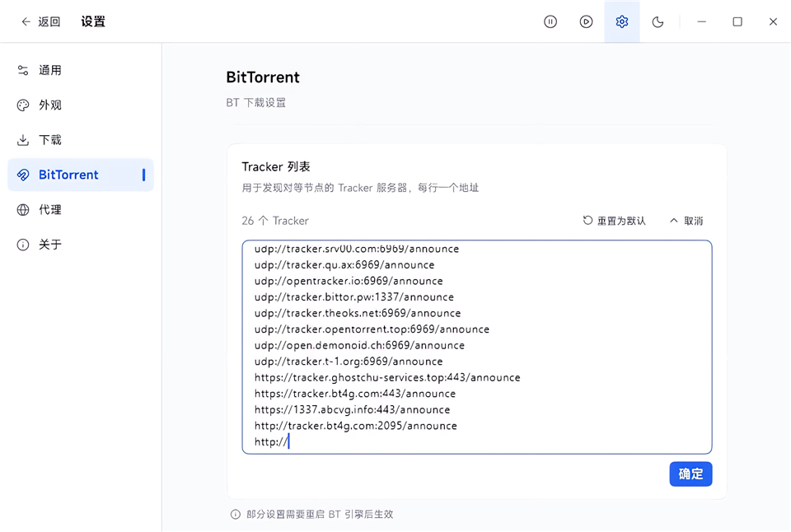The image size is (791, 532).
Task: Click the reset icon beside 重置为默认
Action: [587, 220]
